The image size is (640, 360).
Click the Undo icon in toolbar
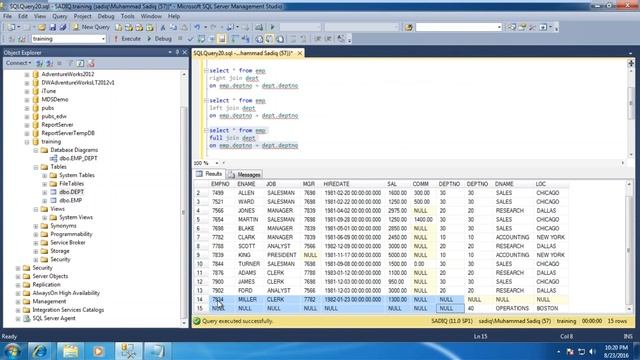(x=197, y=27)
